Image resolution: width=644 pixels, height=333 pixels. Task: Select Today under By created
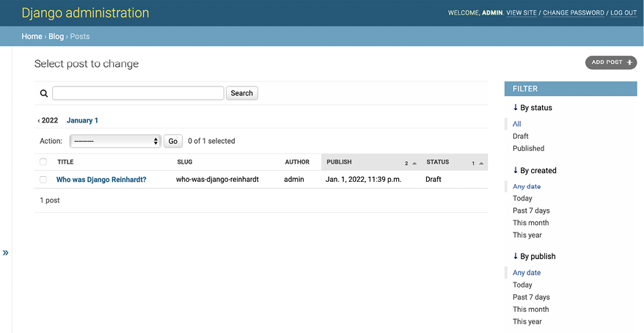point(522,198)
